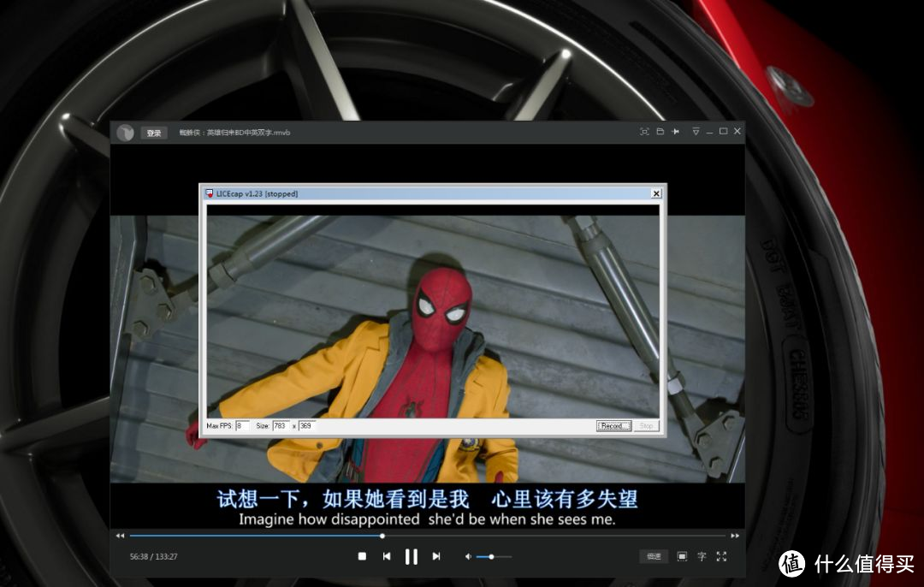
Task: Click the fast-forward icon right of seek bar
Action: tap(735, 536)
